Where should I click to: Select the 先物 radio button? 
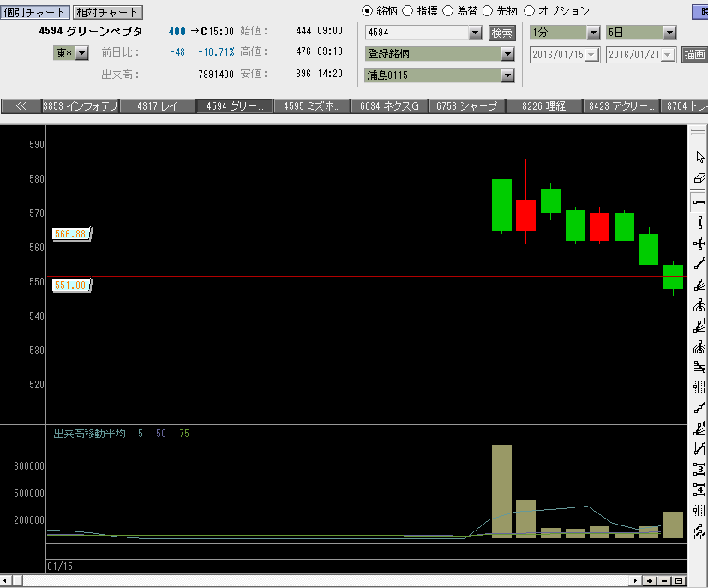point(488,11)
